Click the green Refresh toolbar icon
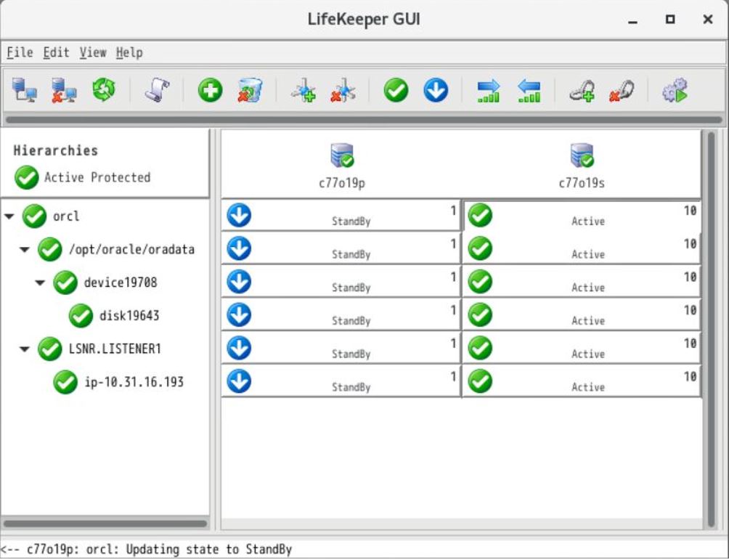 (104, 90)
